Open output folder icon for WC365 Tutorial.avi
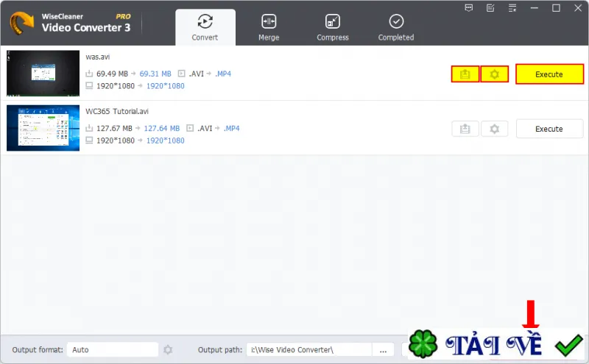589x364 pixels. [x=465, y=129]
